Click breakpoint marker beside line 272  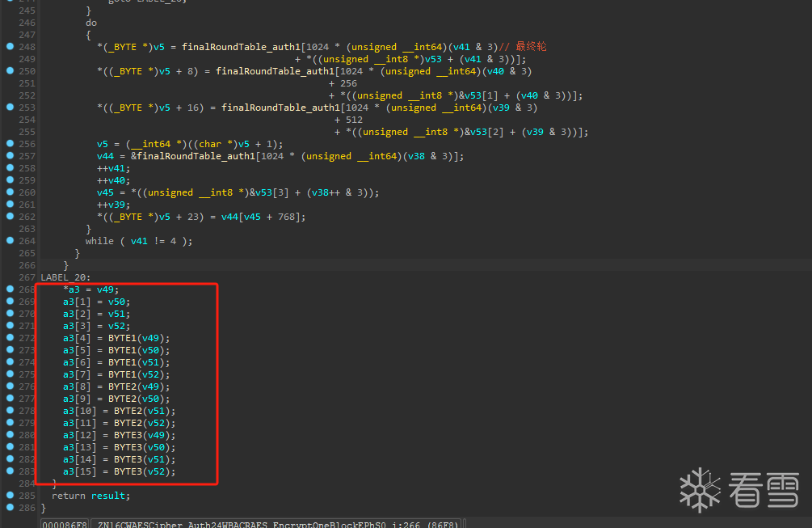(x=10, y=337)
